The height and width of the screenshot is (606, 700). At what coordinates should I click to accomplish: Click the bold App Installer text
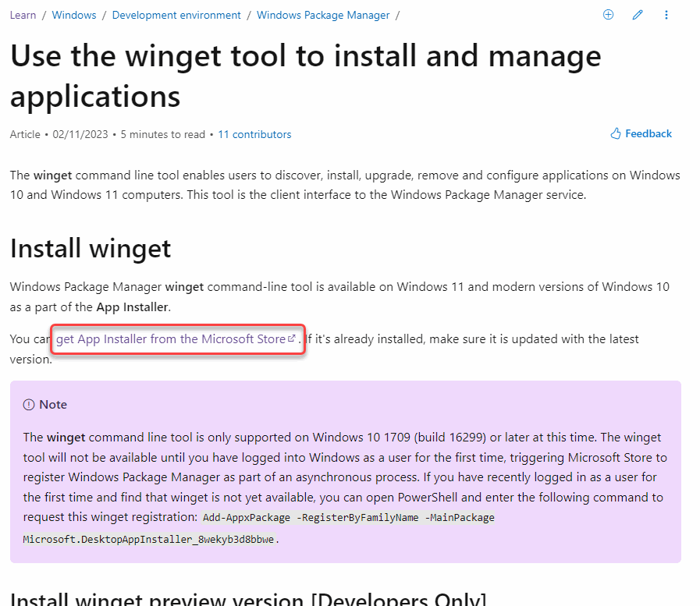click(132, 307)
